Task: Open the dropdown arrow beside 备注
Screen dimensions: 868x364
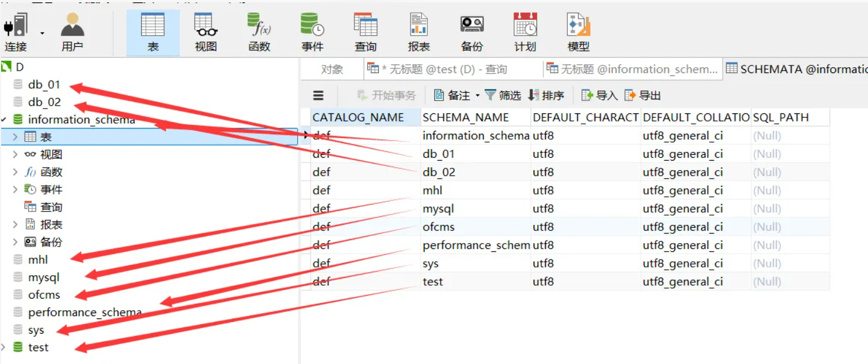Action: pos(477,96)
